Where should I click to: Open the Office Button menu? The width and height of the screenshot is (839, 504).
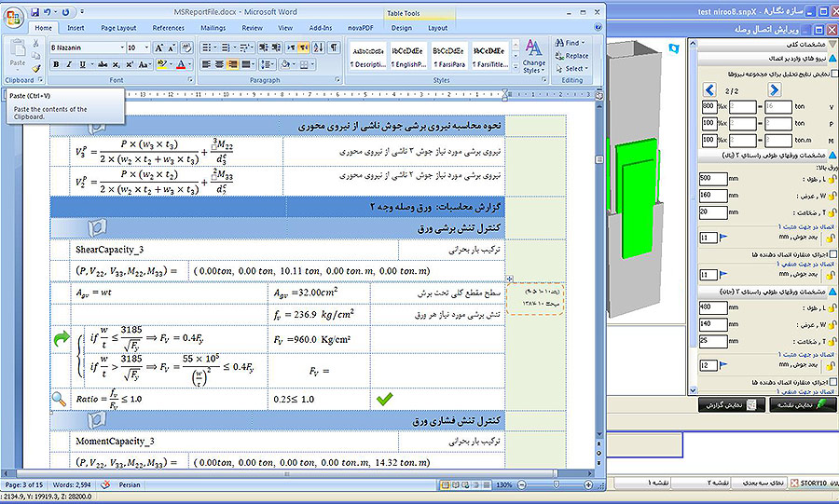tap(14, 16)
